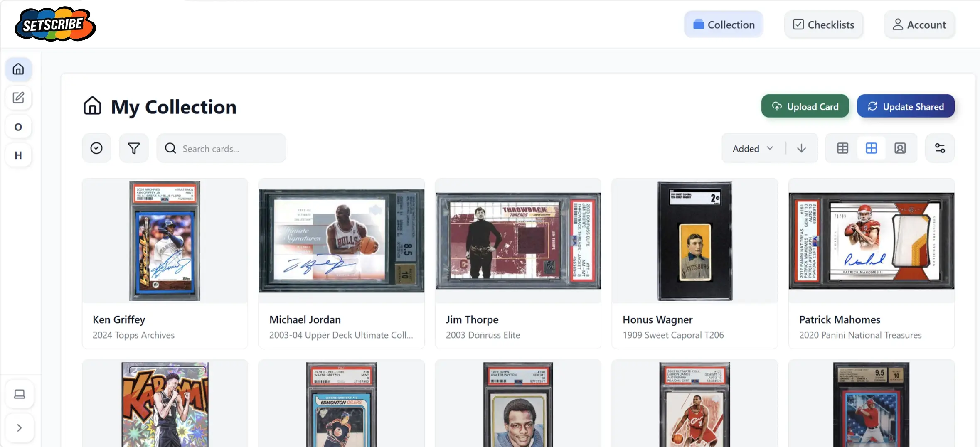Screen dimensions: 980x447
Task: Click the My Collection heading
Action: click(174, 107)
